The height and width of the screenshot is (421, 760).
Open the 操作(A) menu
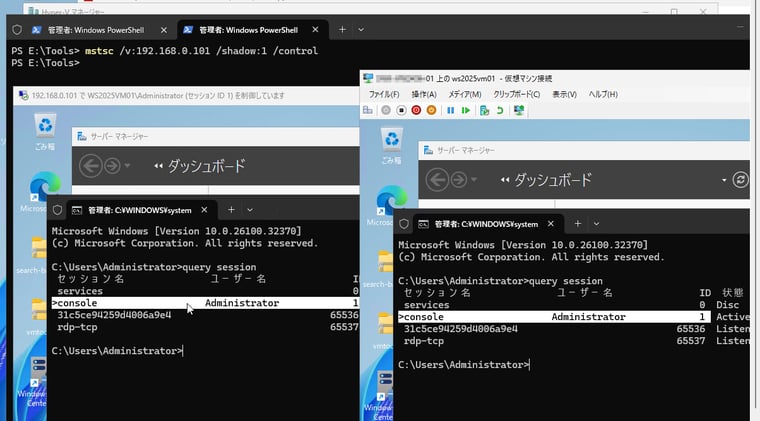(425, 94)
